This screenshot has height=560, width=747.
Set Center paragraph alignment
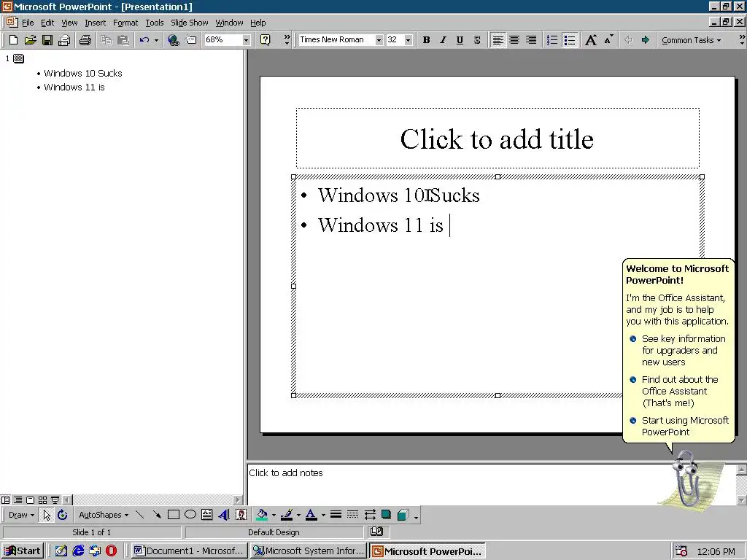(514, 40)
